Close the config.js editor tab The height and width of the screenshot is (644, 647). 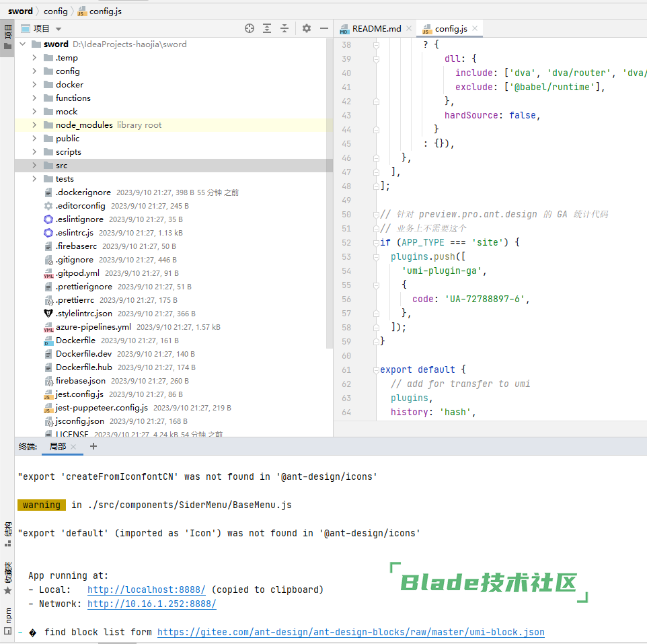(475, 28)
